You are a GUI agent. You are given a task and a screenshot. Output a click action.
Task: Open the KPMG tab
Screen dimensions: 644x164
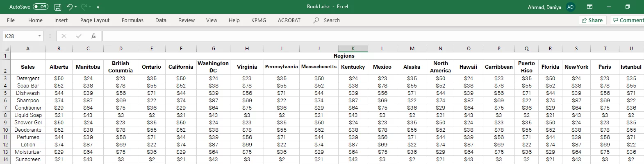pyautogui.click(x=259, y=20)
